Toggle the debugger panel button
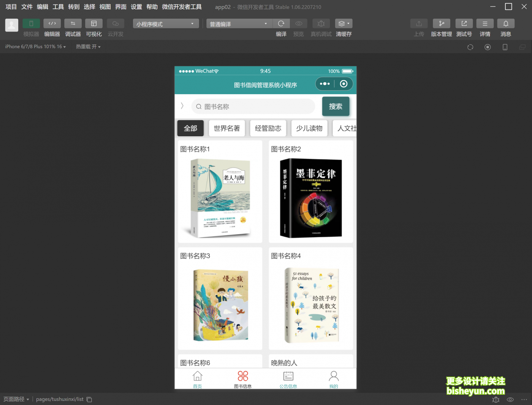The height and width of the screenshot is (405, 532). 73,24
